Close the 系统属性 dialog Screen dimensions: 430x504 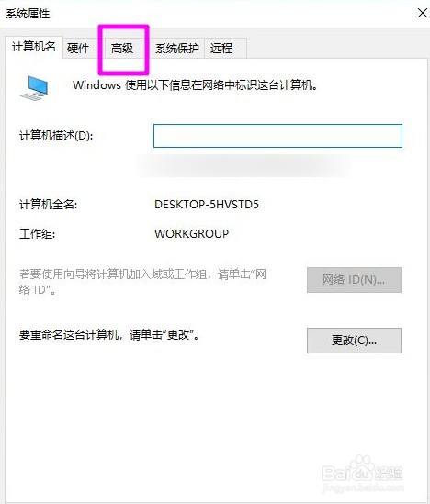point(423,13)
